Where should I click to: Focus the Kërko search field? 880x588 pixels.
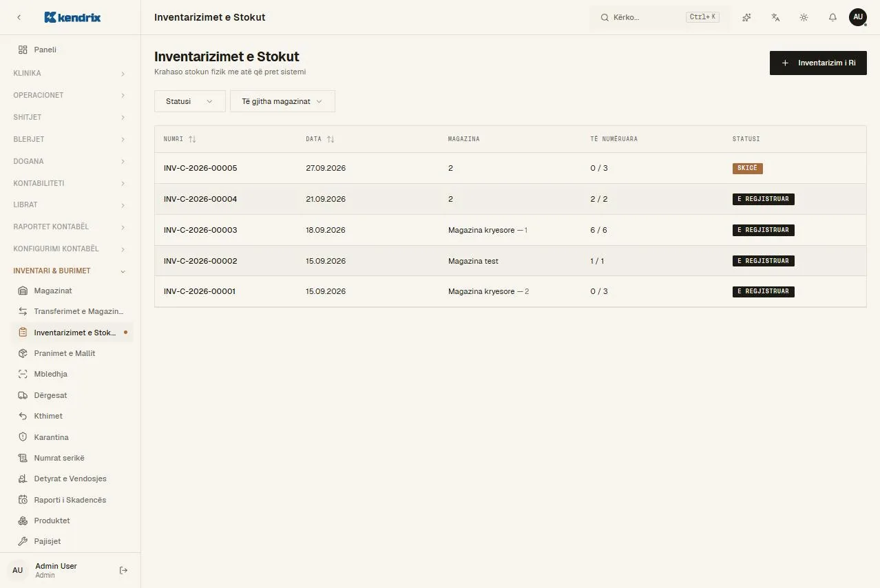coord(660,17)
